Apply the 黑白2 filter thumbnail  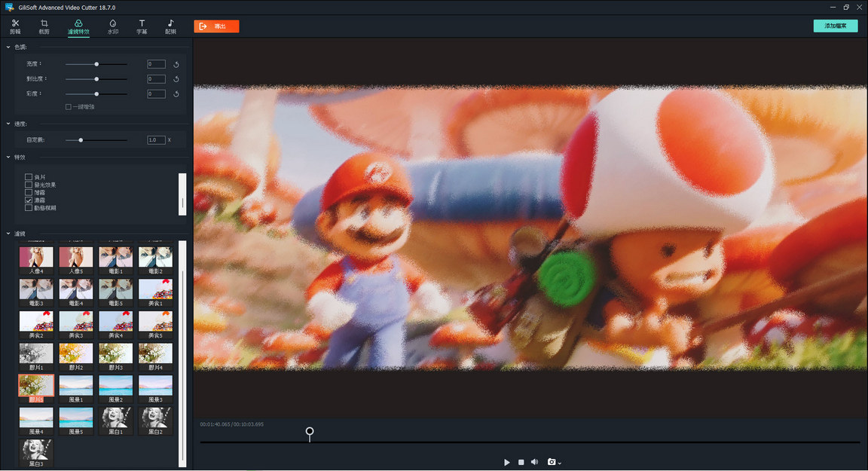tap(155, 421)
